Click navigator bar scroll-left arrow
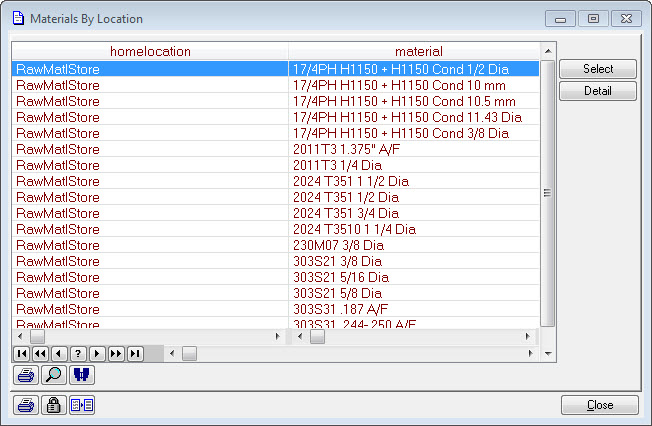Screen dimensions: 652x426 coord(172,354)
